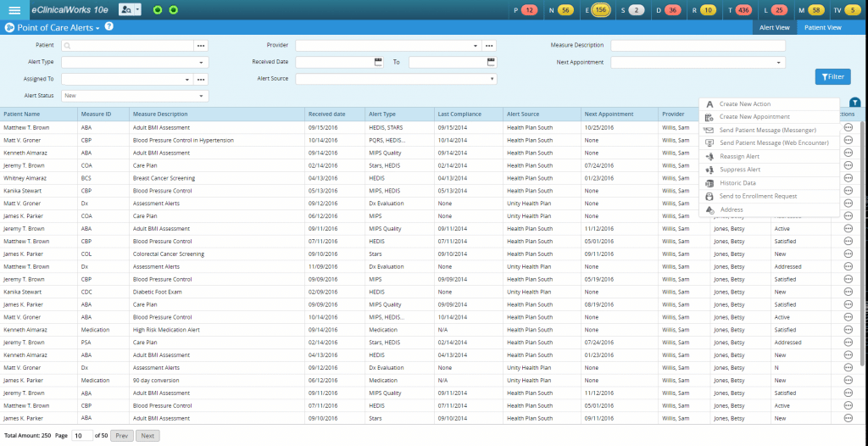Select Suppress Alert in the menu

click(769, 170)
